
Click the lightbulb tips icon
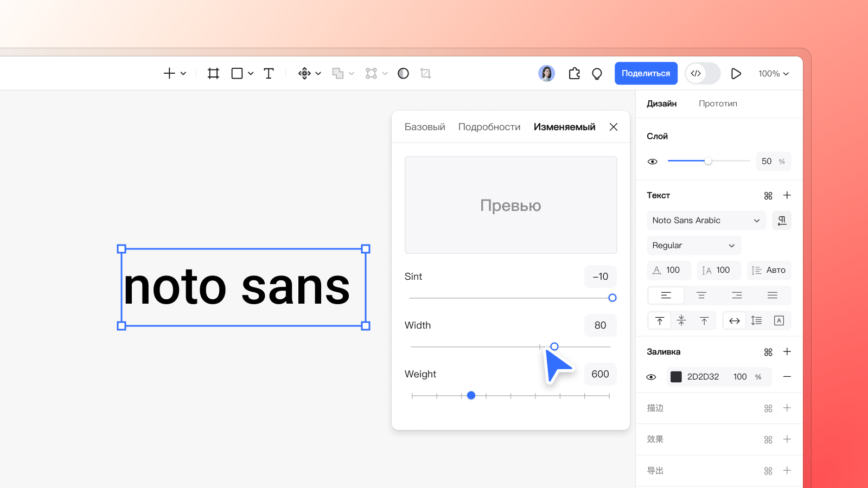597,73
